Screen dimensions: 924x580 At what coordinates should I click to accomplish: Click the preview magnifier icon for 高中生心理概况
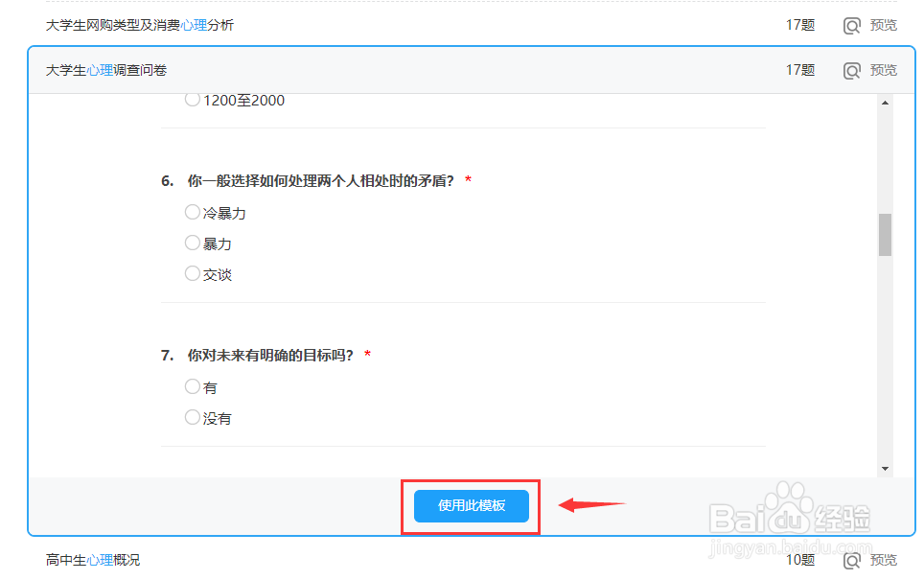coord(851,560)
